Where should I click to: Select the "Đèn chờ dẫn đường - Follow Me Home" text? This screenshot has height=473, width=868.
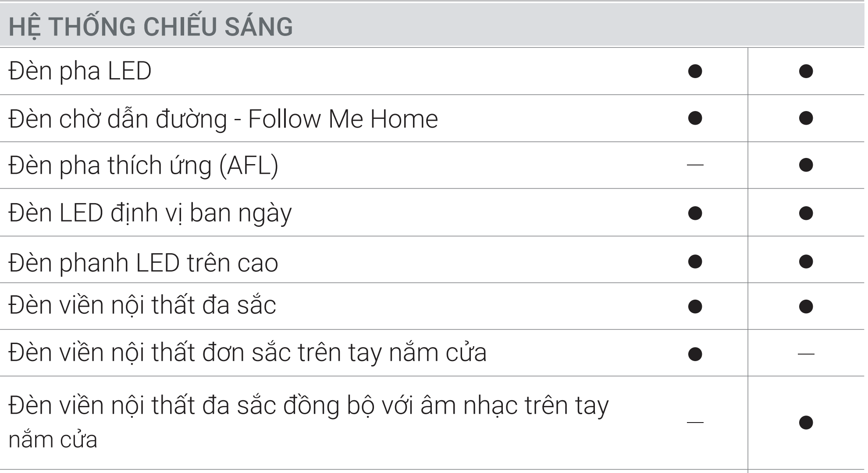[223, 118]
